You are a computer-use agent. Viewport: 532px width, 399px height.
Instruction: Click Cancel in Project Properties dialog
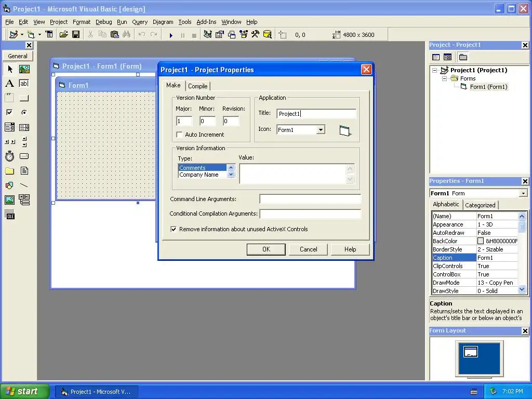308,249
